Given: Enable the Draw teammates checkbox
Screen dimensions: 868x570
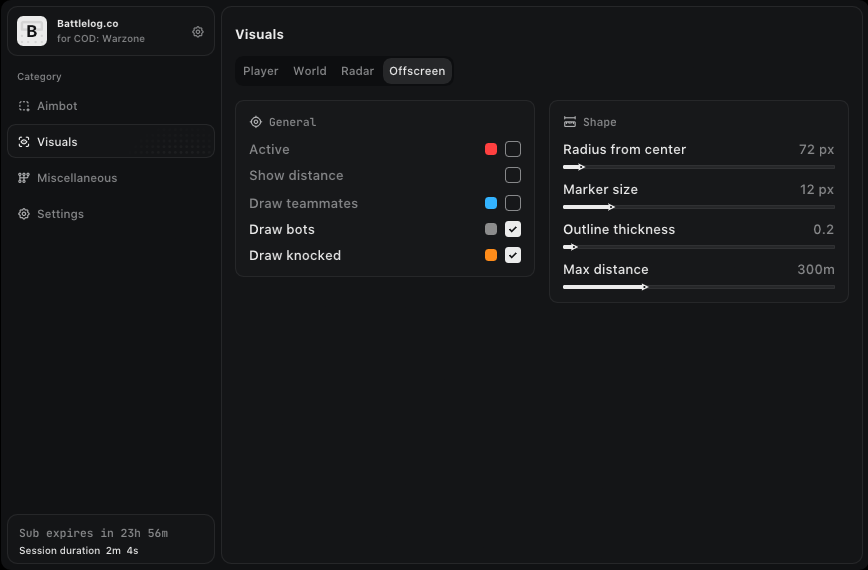Looking at the screenshot, I should pos(513,203).
